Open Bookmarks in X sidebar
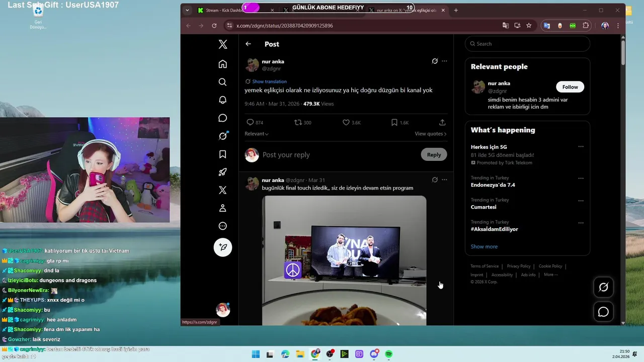The height and width of the screenshot is (362, 644). click(223, 154)
